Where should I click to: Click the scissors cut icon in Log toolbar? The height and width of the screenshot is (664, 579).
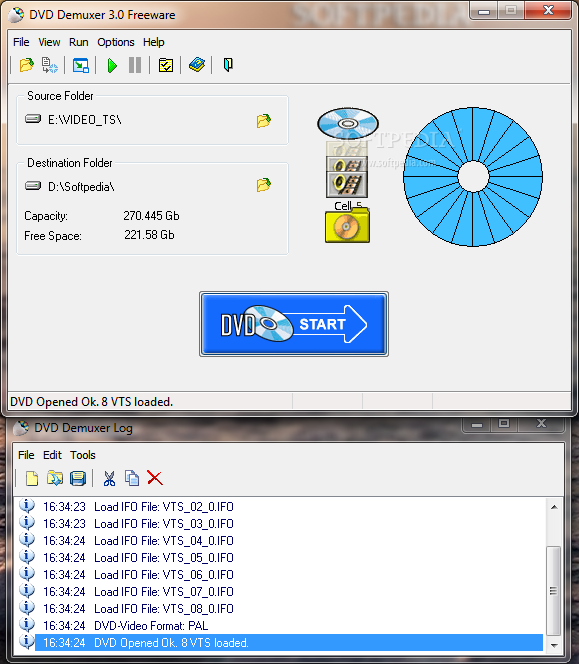point(109,479)
